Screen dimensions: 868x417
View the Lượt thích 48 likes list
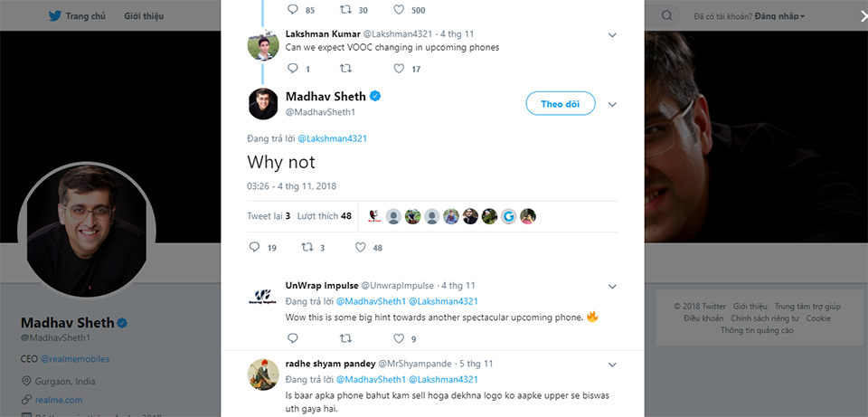tap(325, 216)
